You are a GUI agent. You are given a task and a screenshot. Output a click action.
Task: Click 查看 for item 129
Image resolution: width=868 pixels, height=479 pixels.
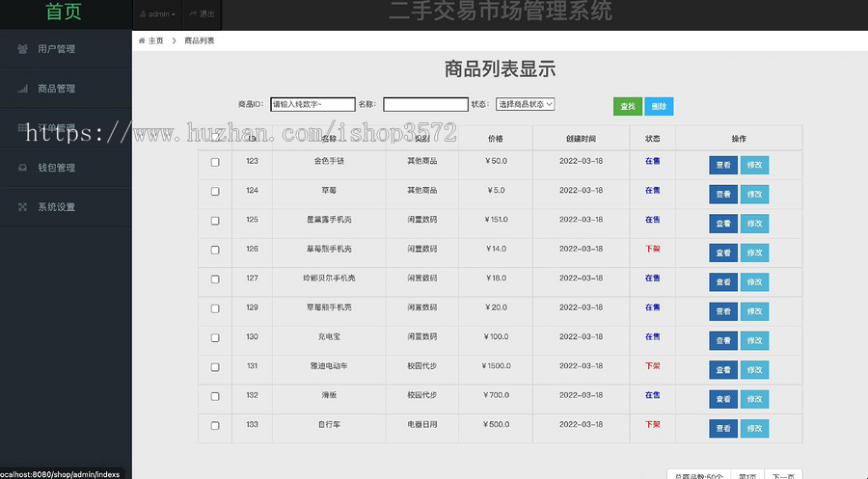[723, 311]
